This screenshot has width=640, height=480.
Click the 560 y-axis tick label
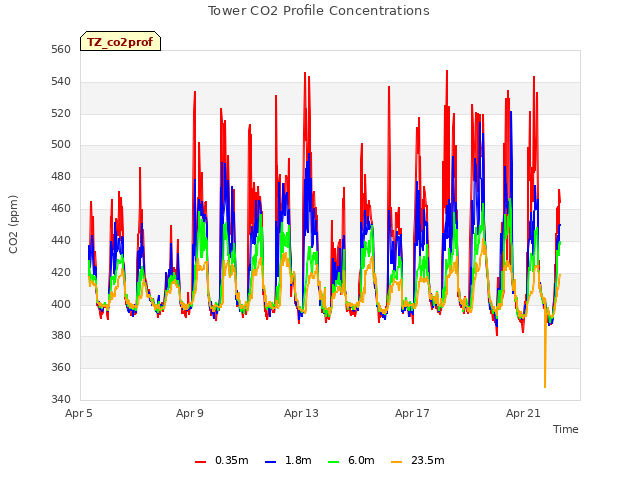(x=61, y=50)
